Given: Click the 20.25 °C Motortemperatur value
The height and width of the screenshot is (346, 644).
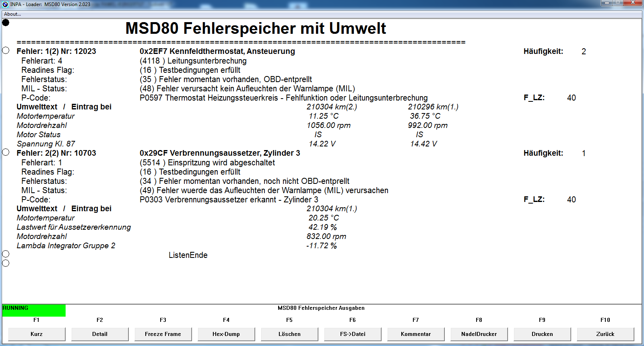Looking at the screenshot, I should click(x=324, y=218).
